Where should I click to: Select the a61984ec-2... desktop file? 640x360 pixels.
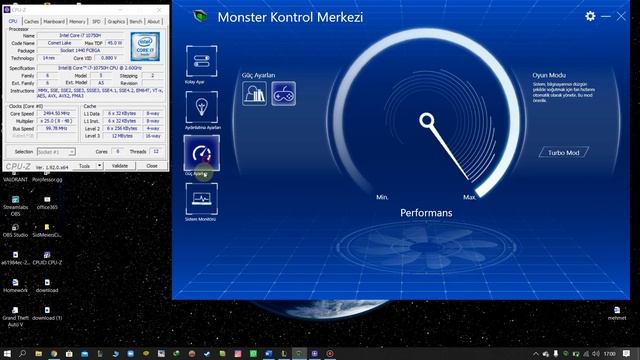[x=16, y=258]
